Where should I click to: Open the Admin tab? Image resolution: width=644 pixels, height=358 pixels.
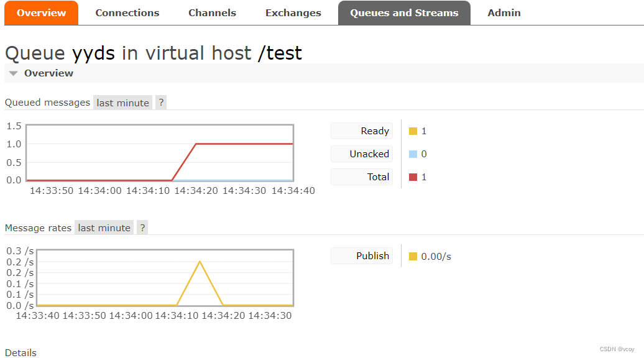tap(504, 12)
